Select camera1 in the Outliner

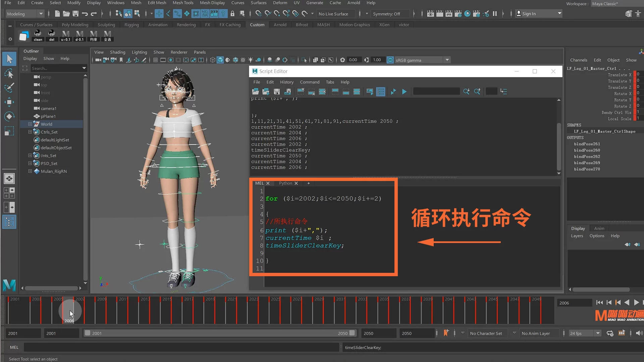[x=49, y=108]
